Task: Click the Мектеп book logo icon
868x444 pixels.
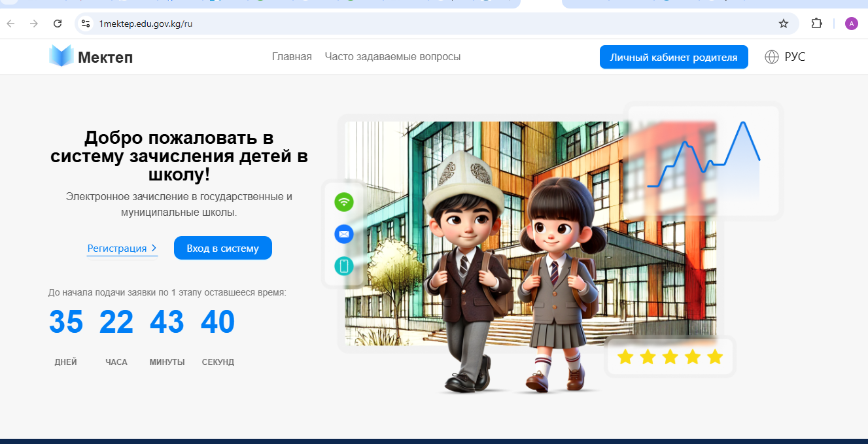Action: point(61,56)
